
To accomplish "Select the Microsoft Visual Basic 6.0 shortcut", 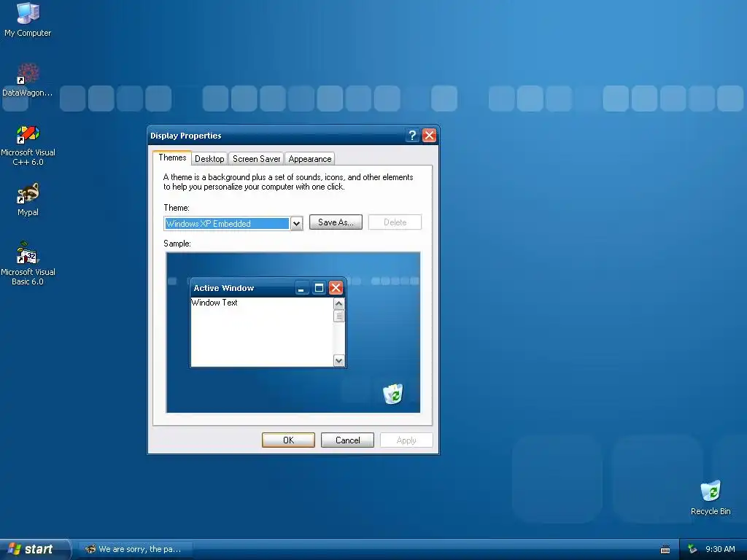I will click(28, 263).
